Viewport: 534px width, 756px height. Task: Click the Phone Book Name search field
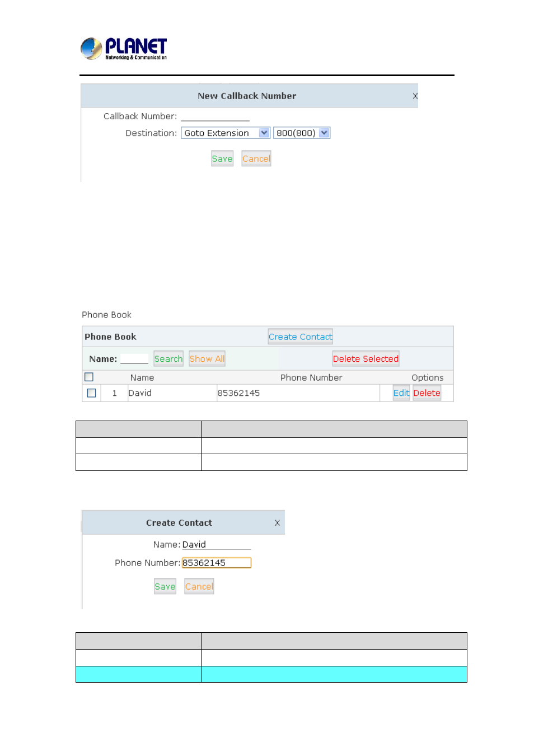click(x=134, y=359)
